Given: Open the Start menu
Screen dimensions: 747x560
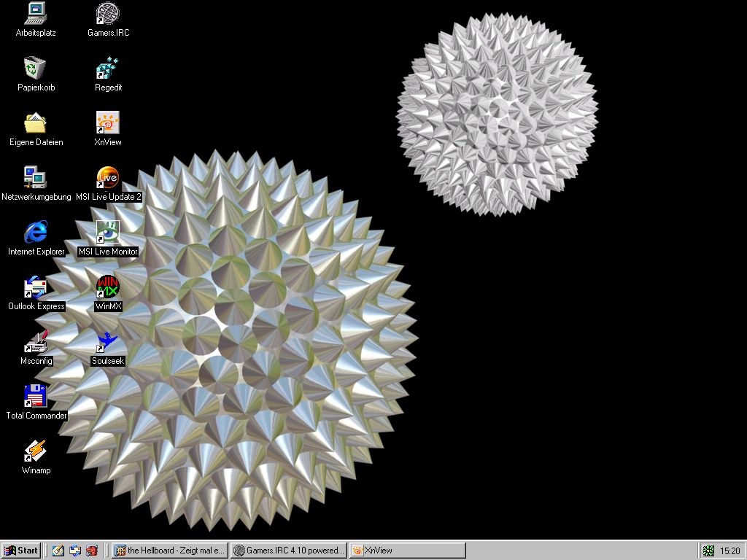Looking at the screenshot, I should tap(21, 551).
